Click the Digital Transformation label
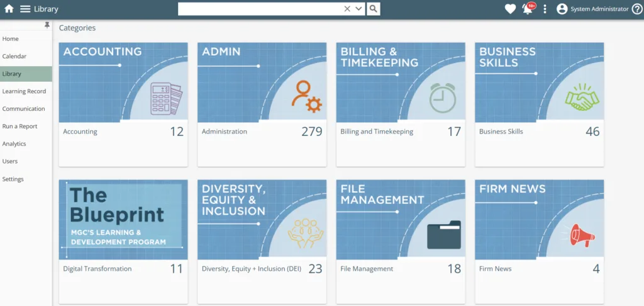 tap(97, 269)
